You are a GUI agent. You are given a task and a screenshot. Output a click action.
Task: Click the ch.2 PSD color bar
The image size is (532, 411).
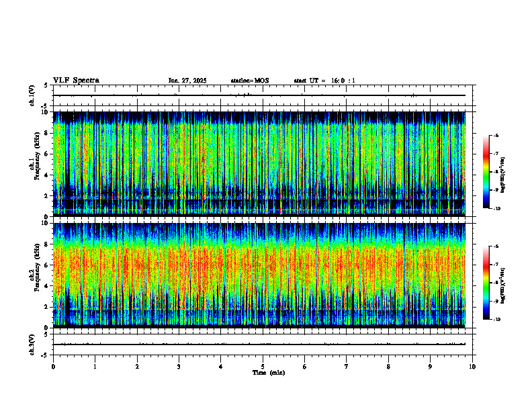point(486,283)
